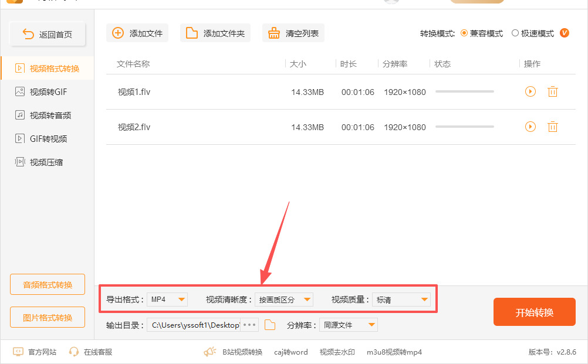Screen dimensions: 588x364
Task: Play preview of 视频2.flv
Action: coord(530,127)
